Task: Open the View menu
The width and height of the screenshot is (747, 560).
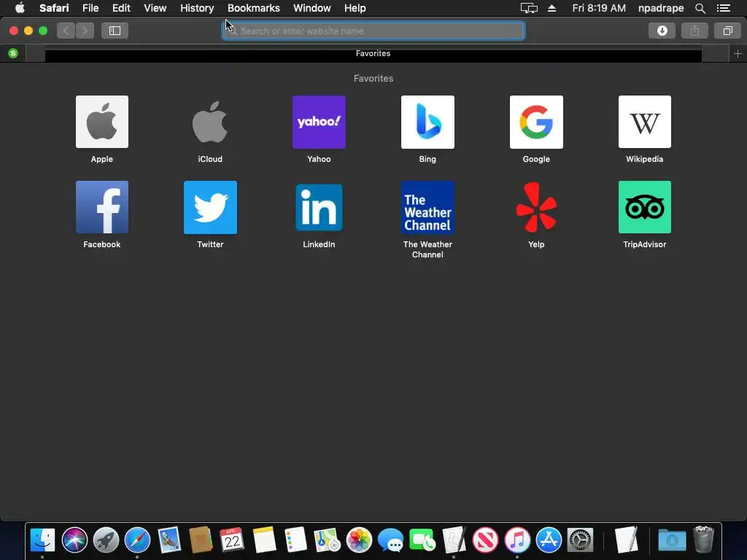Action: pyautogui.click(x=155, y=8)
